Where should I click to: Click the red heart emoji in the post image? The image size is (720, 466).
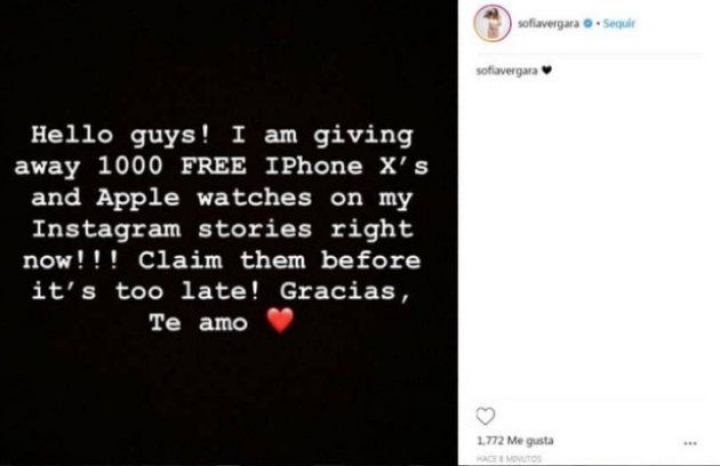pyautogui.click(x=280, y=320)
